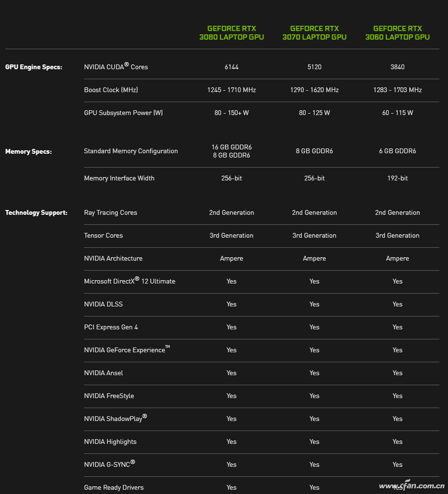Select Yes for ShadowPlay under RTX 3080
Viewport: 448px width, 494px height.
[x=232, y=419]
